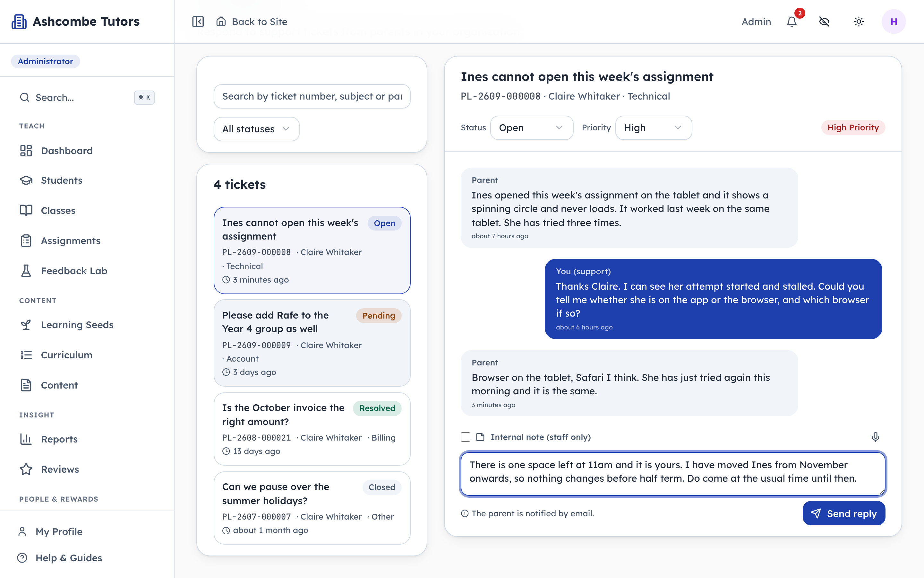Image resolution: width=924 pixels, height=578 pixels.
Task: Open the All statuses filter dropdown
Action: point(257,129)
